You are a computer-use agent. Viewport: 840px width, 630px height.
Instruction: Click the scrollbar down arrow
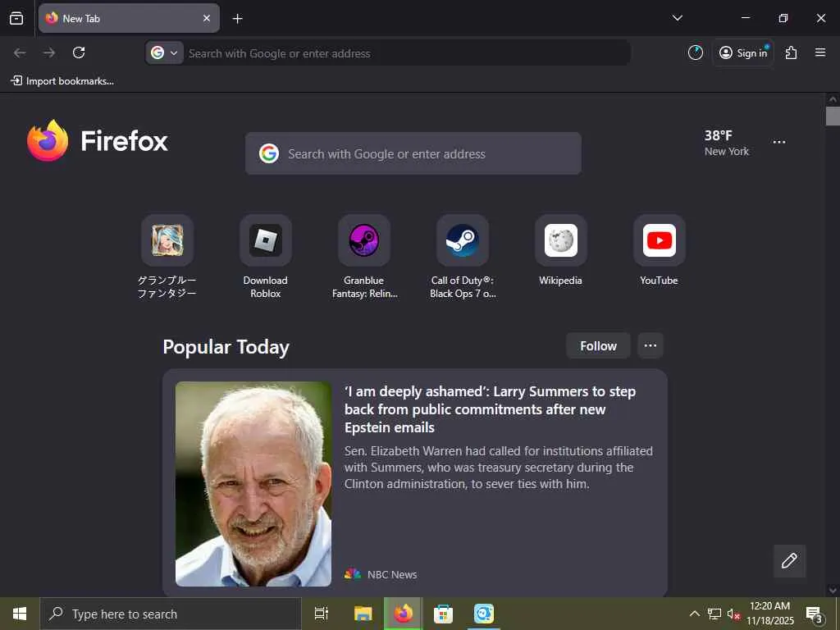point(833,590)
